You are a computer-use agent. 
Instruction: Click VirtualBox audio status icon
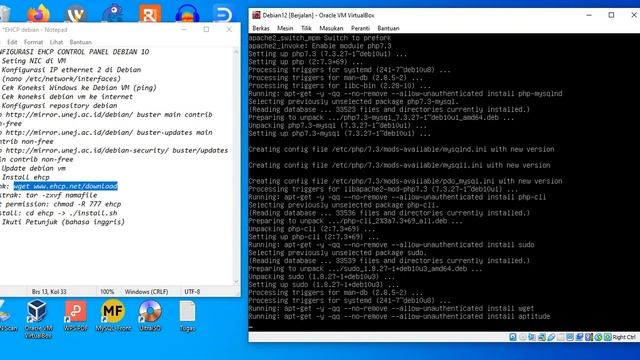coord(532,337)
